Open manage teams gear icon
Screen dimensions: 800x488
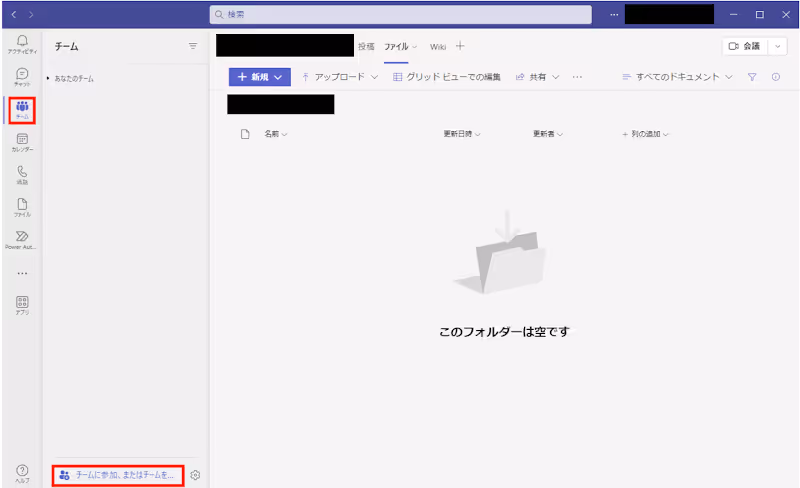click(x=195, y=475)
